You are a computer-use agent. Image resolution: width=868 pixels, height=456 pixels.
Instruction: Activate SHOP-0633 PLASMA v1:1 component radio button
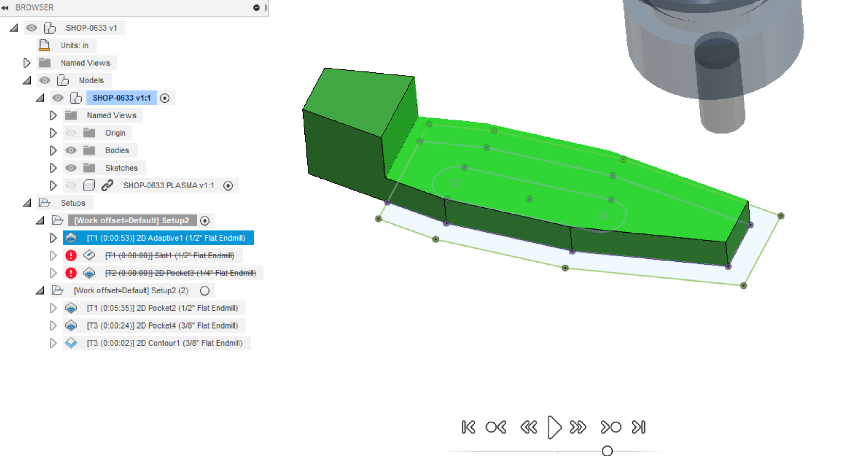click(228, 186)
